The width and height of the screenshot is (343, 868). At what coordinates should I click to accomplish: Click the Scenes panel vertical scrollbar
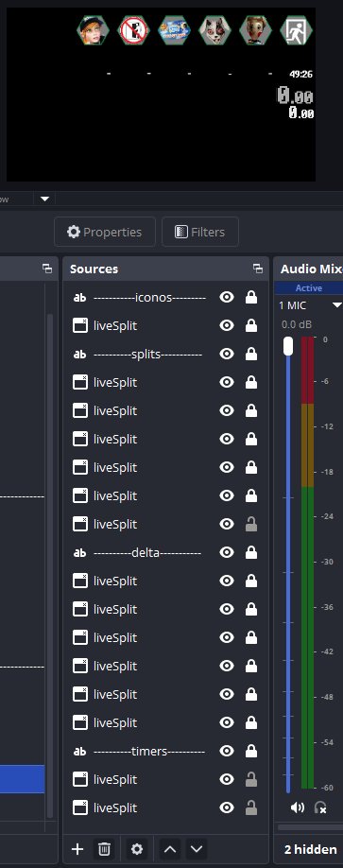click(50, 564)
